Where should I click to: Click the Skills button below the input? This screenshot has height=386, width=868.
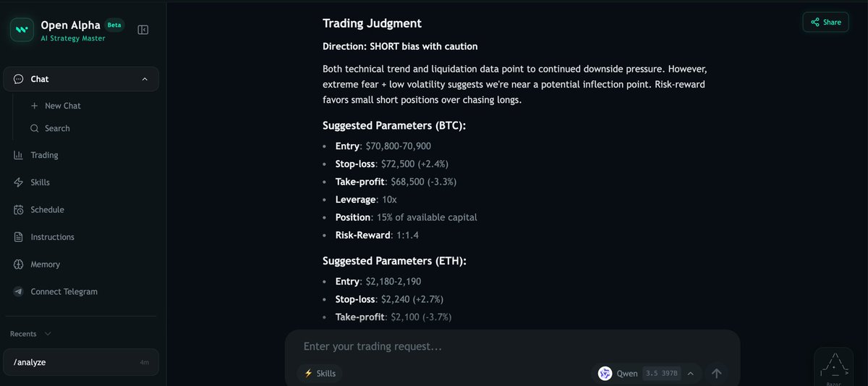click(x=320, y=373)
